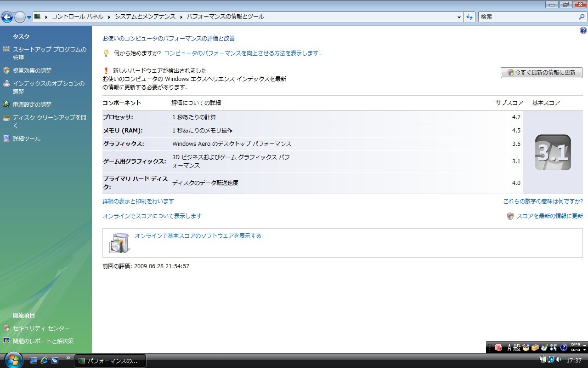Click the グラフィックス: row label
Image resolution: width=588 pixels, height=368 pixels.
124,144
